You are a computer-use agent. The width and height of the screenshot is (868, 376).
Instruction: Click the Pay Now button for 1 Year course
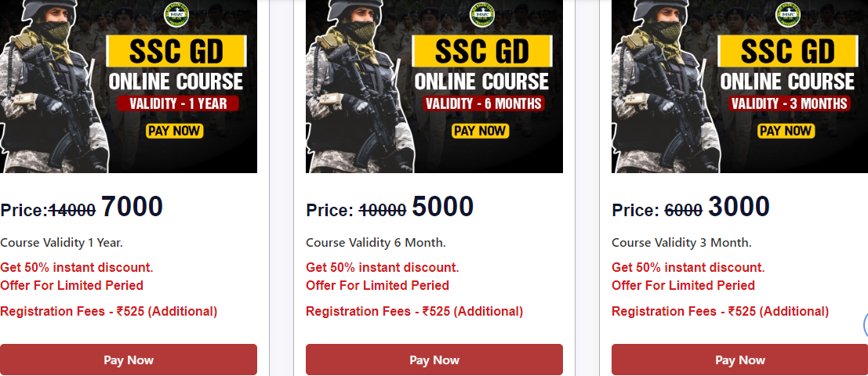129,360
